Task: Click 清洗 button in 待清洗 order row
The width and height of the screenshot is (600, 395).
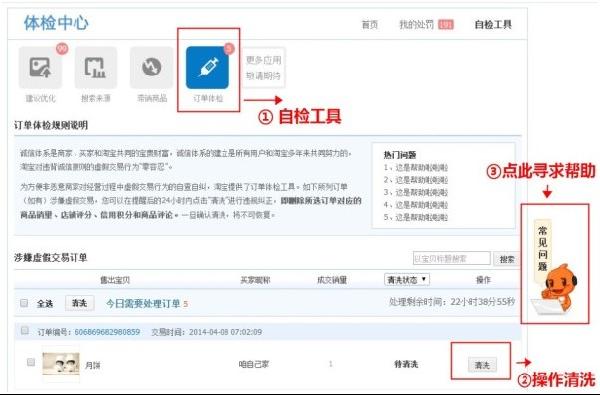Action: coord(482,365)
